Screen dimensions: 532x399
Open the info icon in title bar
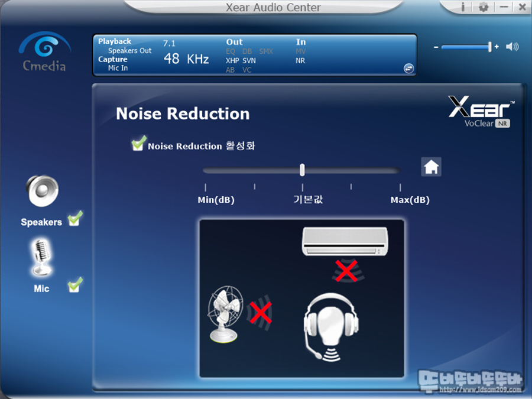(x=463, y=7)
